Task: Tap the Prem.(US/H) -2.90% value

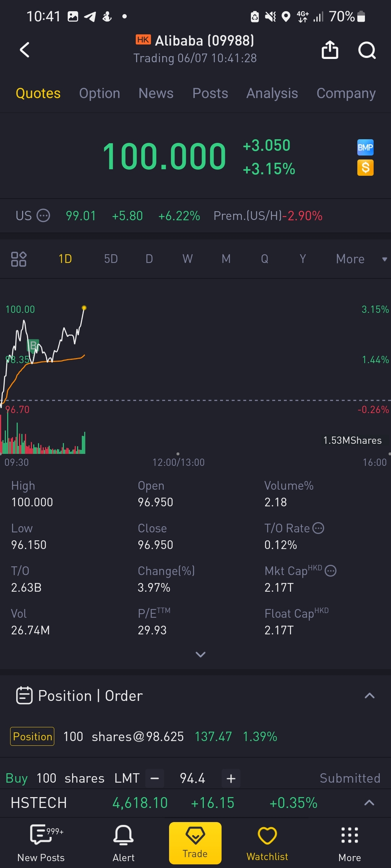Action: click(x=302, y=216)
